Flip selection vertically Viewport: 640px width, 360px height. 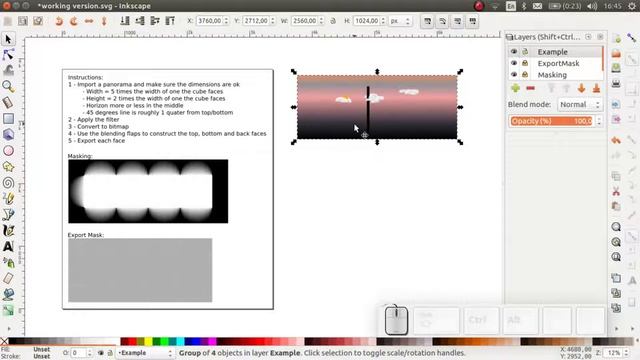[104, 21]
